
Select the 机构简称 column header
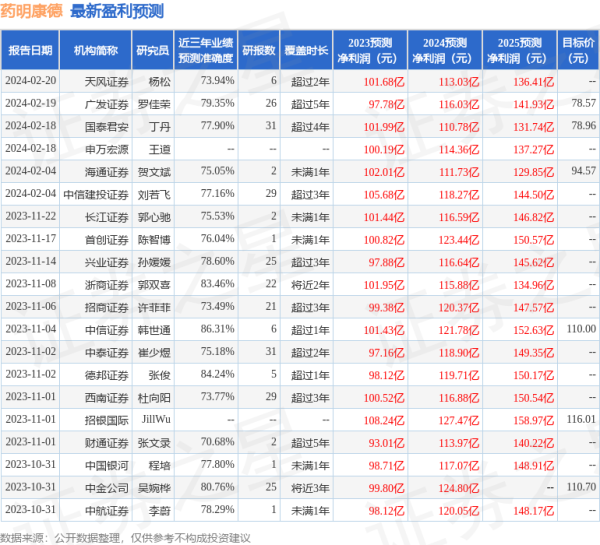coord(96,50)
